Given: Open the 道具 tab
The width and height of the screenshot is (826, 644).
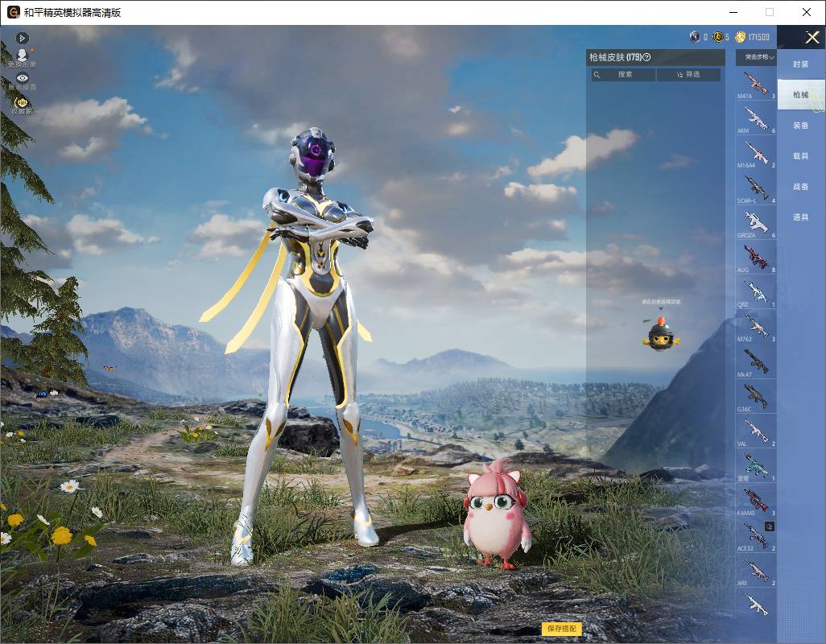Looking at the screenshot, I should (801, 217).
